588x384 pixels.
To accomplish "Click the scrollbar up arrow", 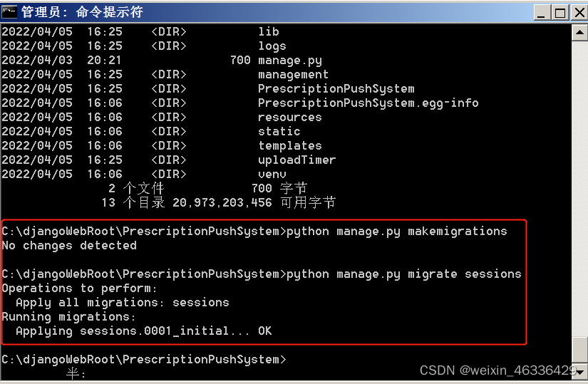I will (580, 31).
